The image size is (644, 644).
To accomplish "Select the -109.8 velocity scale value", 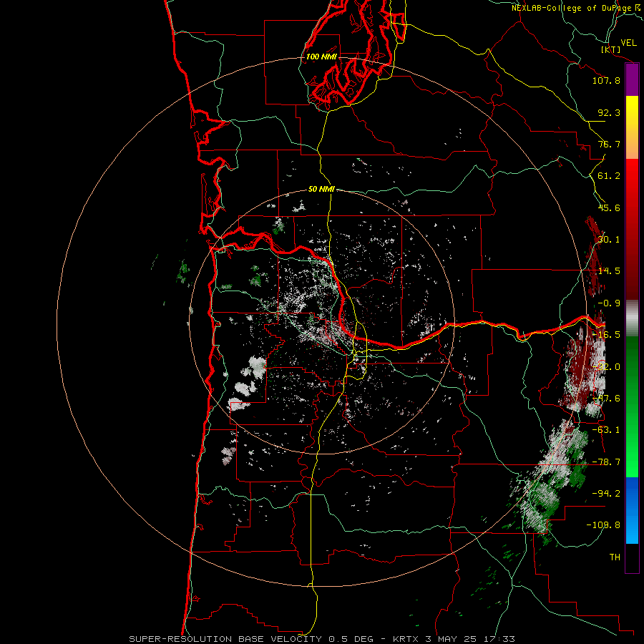I will point(603,525).
